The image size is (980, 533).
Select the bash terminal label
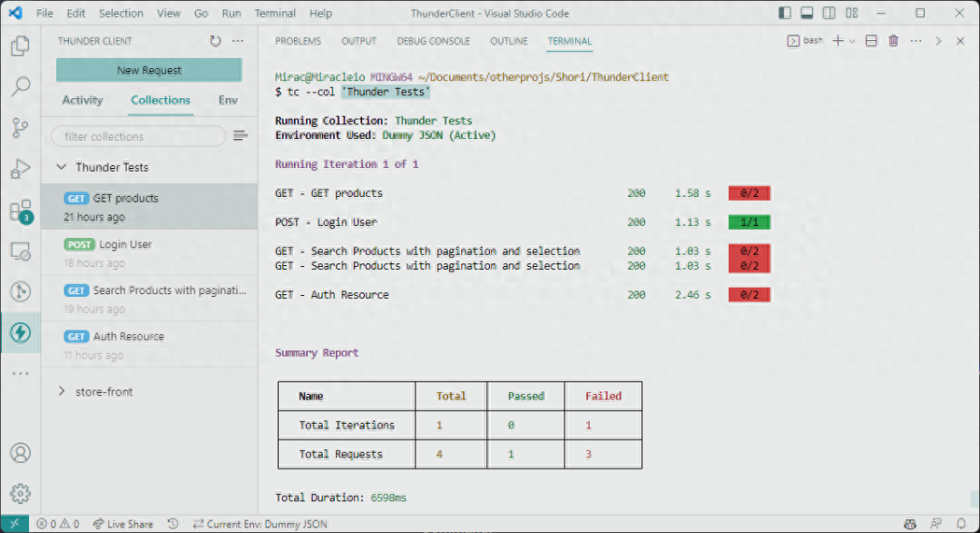pos(812,41)
